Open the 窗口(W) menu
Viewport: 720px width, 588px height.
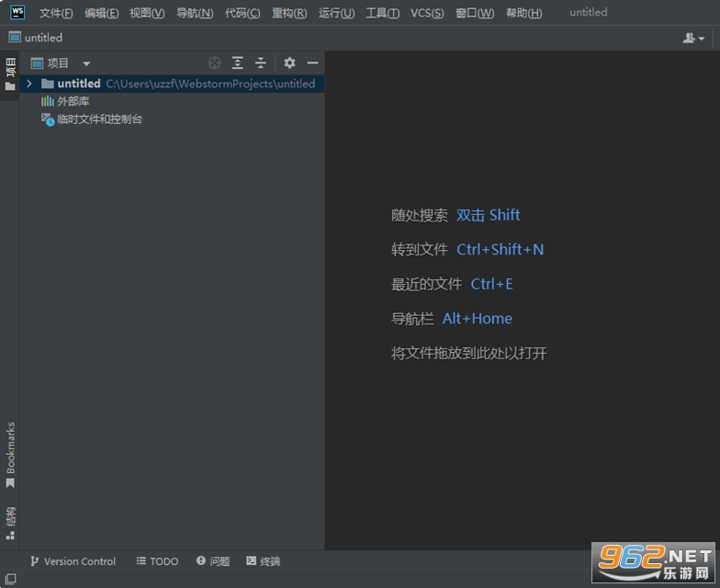475,13
